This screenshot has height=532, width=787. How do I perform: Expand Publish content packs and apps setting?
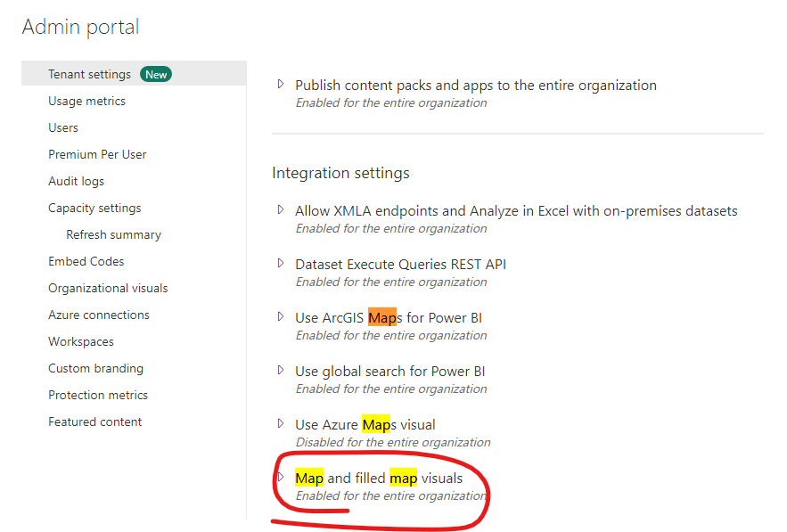(x=281, y=84)
